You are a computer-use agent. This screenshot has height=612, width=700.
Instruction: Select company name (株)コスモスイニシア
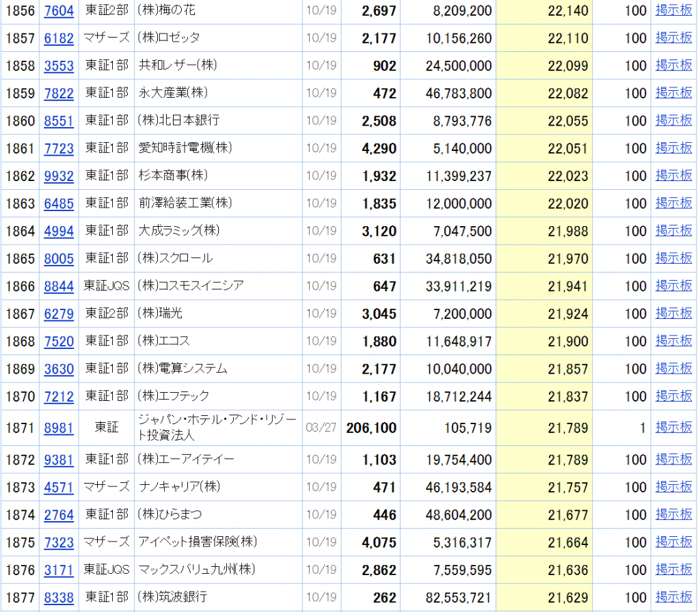191,286
